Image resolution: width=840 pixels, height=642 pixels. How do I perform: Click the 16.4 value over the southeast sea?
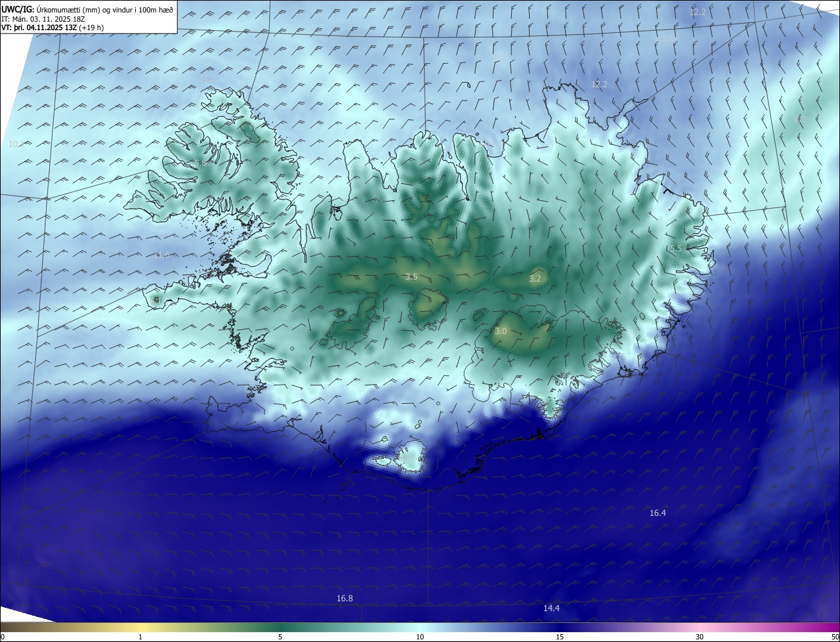(x=658, y=513)
